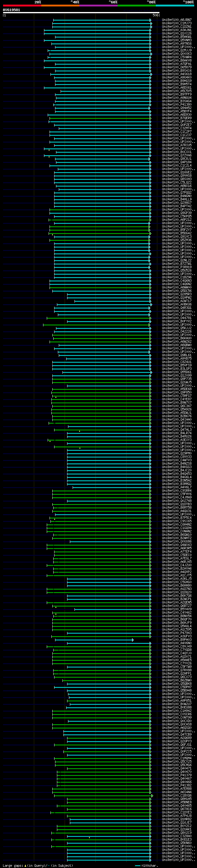
Task: Click the alignment bar for UniRef100_A2WT17
Action: coord(113,301)
